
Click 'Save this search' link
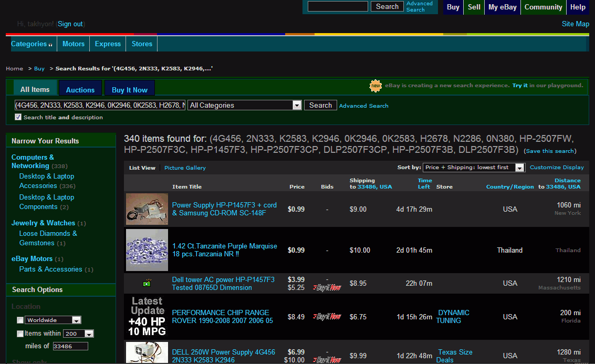point(550,151)
